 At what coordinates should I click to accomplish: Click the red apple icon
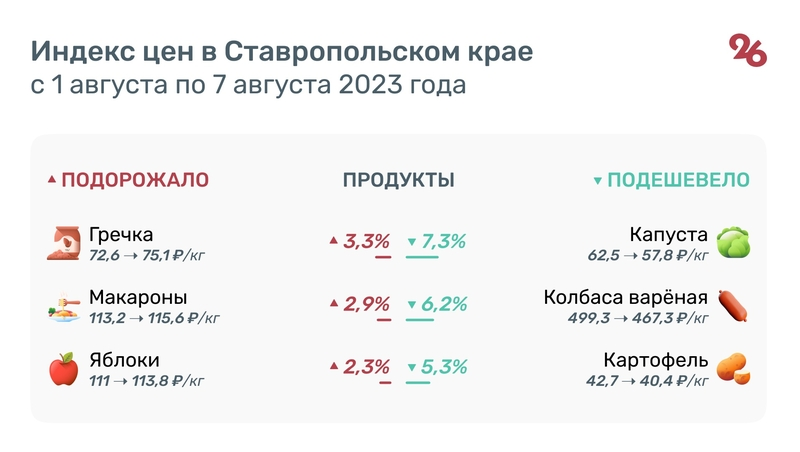tap(64, 368)
